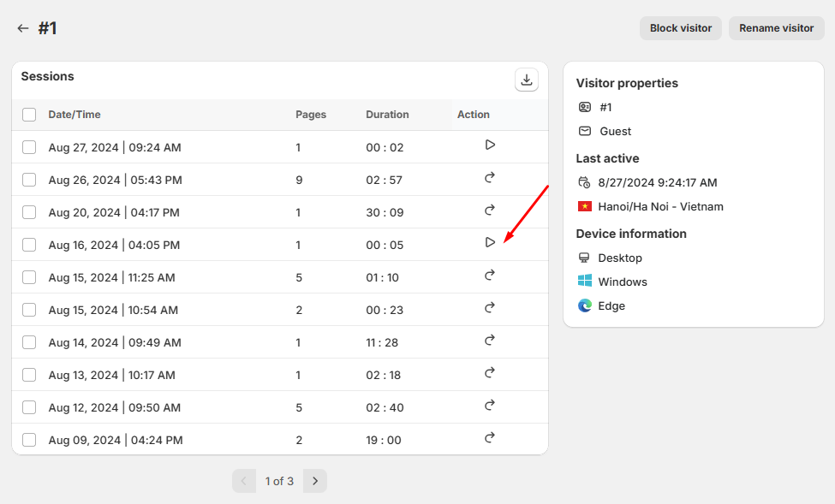This screenshot has width=835, height=504.
Task: Click the Date/Time column header
Action: [75, 115]
